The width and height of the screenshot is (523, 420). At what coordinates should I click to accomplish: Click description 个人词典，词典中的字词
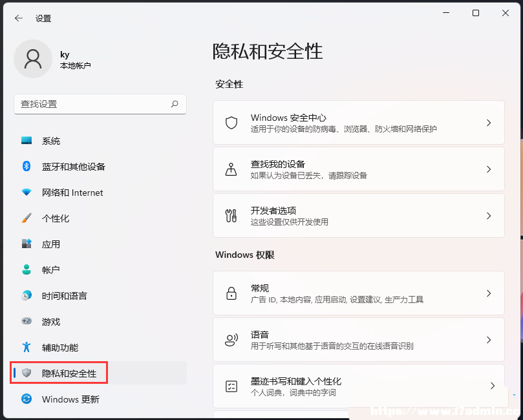(x=294, y=392)
